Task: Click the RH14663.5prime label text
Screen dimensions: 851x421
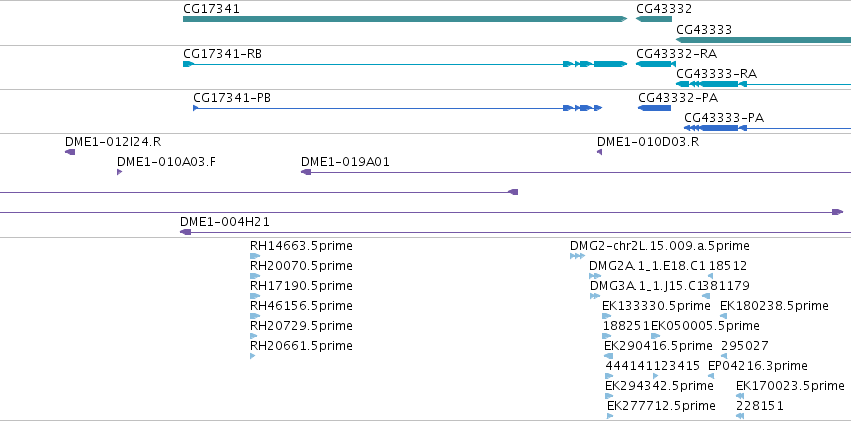Action: tap(301, 246)
